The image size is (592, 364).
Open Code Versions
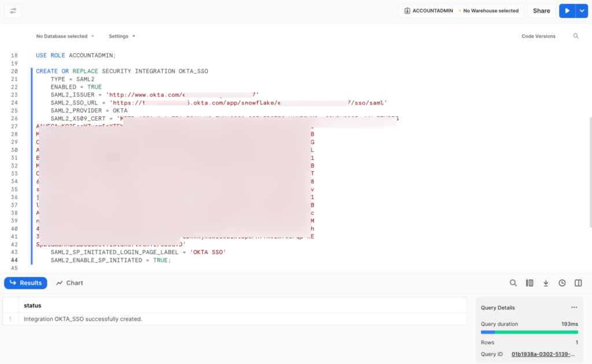[x=539, y=36]
